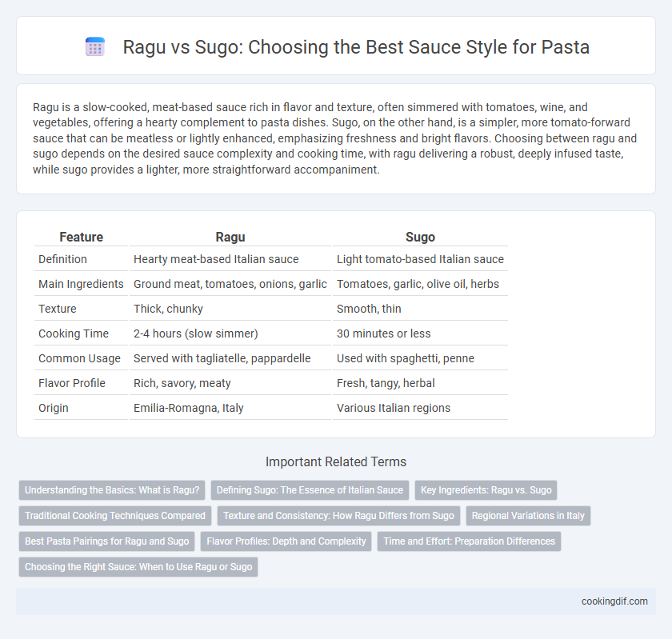Click the 'Sugo' column header
The height and width of the screenshot is (639, 672).
click(420, 237)
